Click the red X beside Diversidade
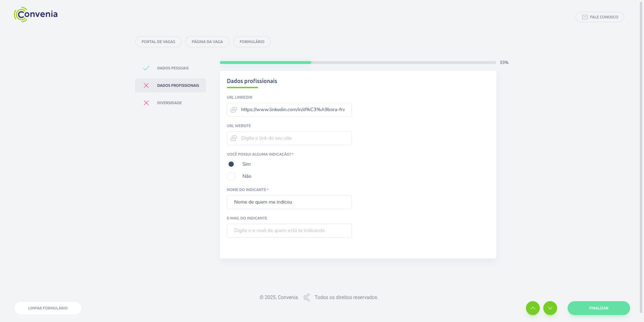The width and height of the screenshot is (644, 322). pyautogui.click(x=146, y=103)
